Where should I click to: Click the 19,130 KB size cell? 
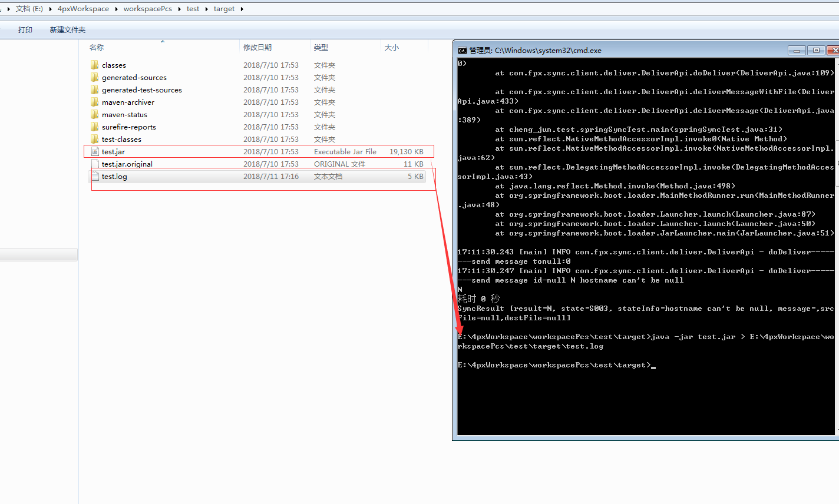[x=407, y=152]
